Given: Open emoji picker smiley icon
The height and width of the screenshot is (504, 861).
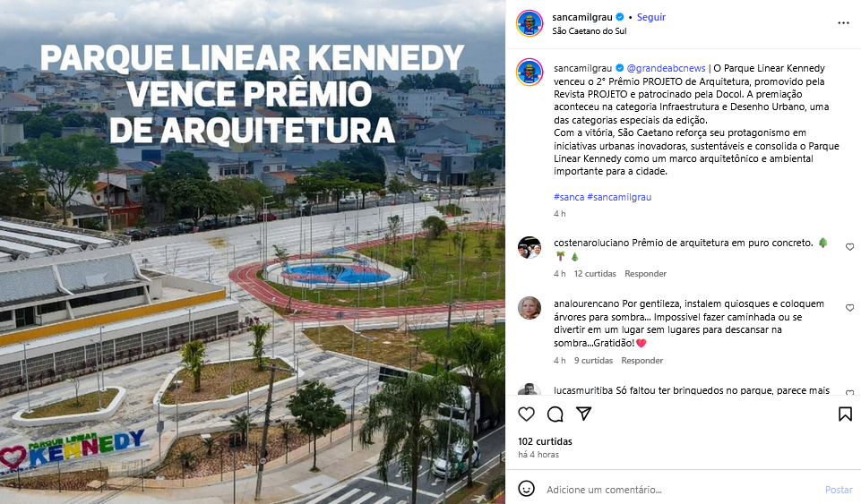Looking at the screenshot, I should click(x=526, y=489).
